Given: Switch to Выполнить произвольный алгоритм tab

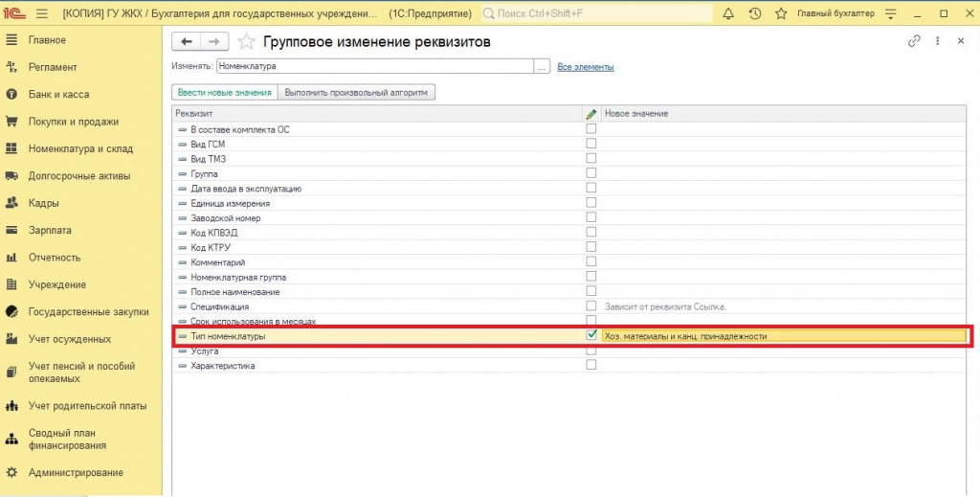Looking at the screenshot, I should [x=356, y=93].
